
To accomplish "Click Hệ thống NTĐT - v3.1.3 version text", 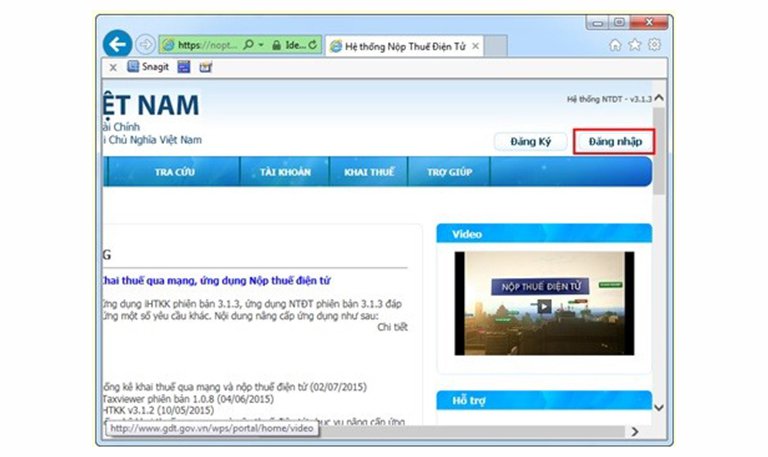I will coord(609,99).
